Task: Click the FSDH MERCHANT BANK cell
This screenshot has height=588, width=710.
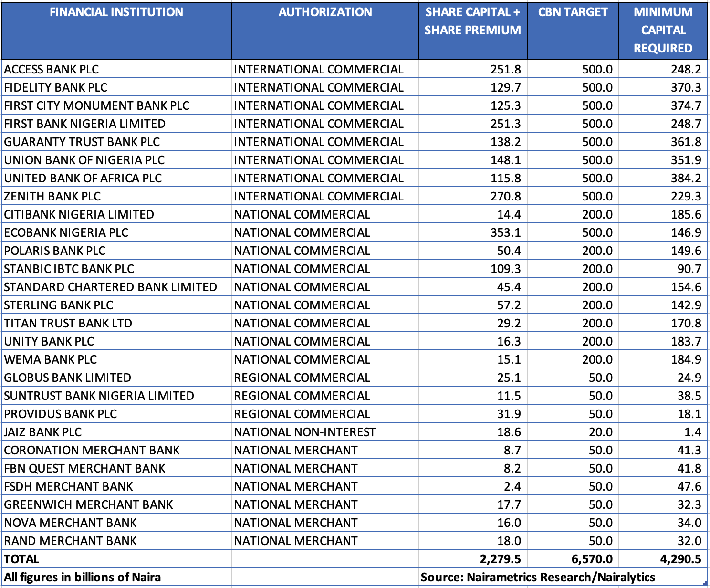Action: click(x=69, y=486)
